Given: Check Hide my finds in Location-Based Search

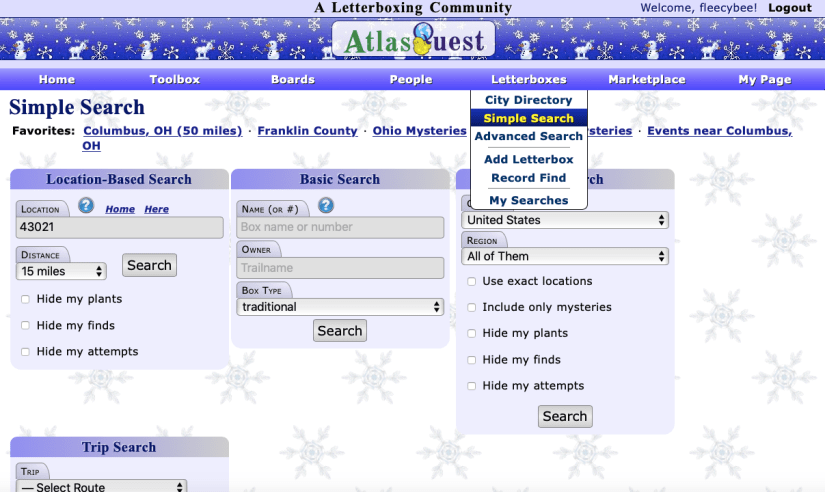Looking at the screenshot, I should (x=25, y=326).
